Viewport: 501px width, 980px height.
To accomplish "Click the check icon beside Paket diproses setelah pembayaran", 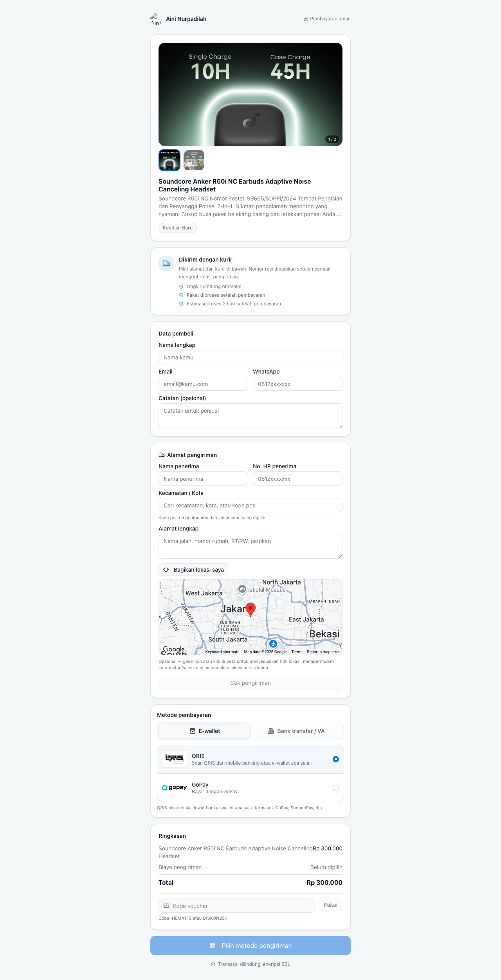I will coord(181,295).
